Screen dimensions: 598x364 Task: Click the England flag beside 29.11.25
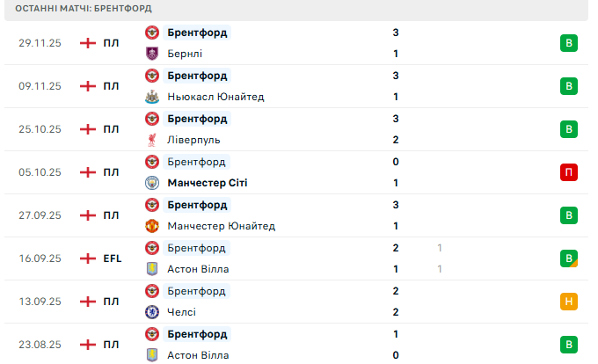pos(87,43)
